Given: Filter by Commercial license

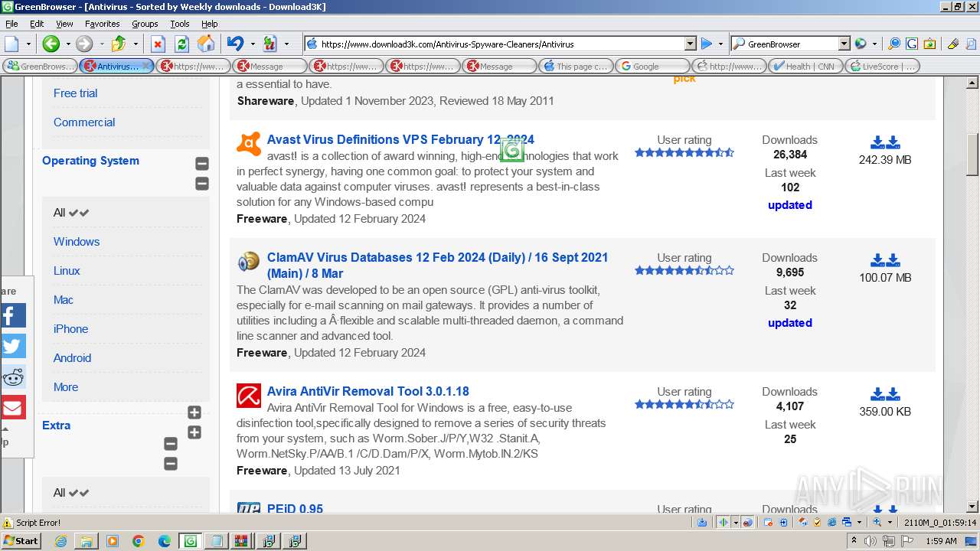Looking at the screenshot, I should [x=84, y=122].
